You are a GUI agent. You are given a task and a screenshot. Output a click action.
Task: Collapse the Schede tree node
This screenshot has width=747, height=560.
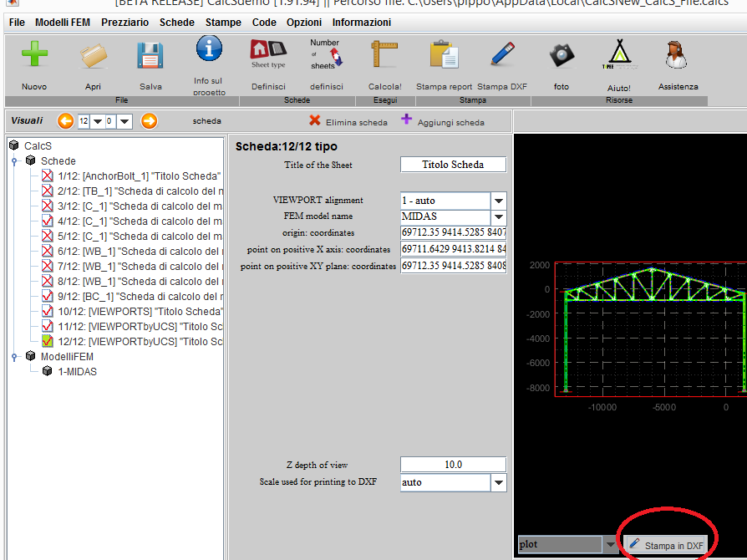point(14,161)
